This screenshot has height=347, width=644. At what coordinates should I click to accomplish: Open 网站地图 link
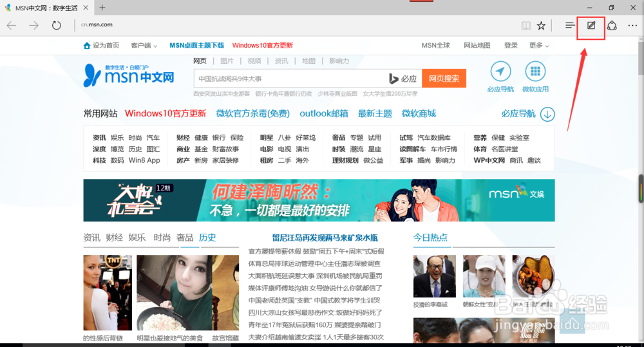click(477, 46)
